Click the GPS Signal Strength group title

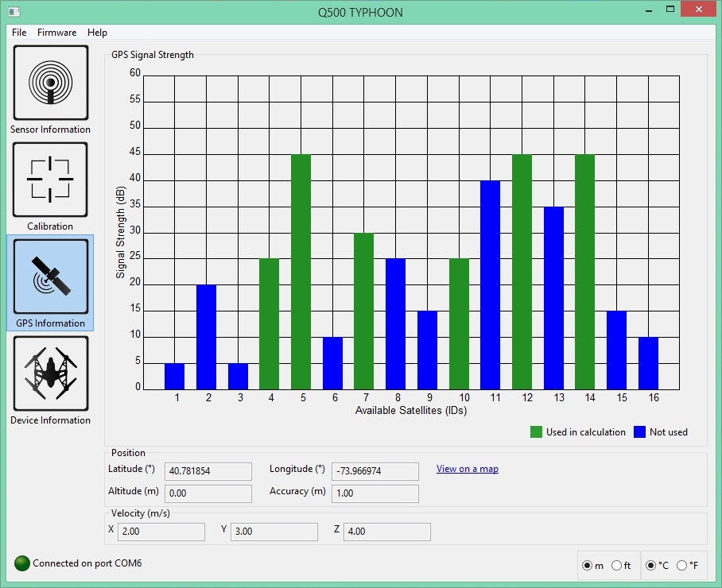point(153,55)
